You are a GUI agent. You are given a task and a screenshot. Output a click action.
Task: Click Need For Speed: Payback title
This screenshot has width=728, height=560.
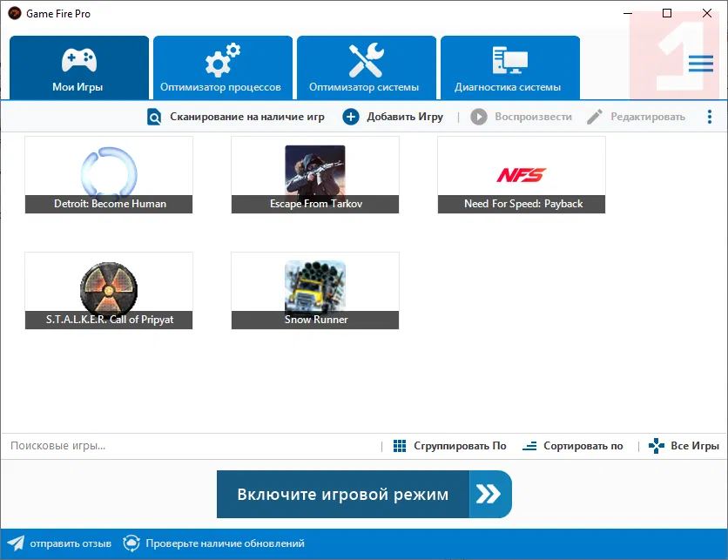523,204
